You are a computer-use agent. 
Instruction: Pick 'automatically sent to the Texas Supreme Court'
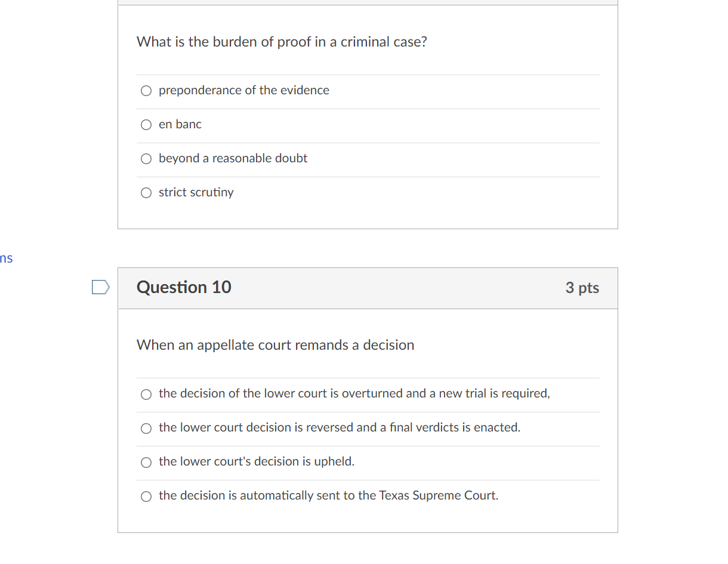coord(146,496)
